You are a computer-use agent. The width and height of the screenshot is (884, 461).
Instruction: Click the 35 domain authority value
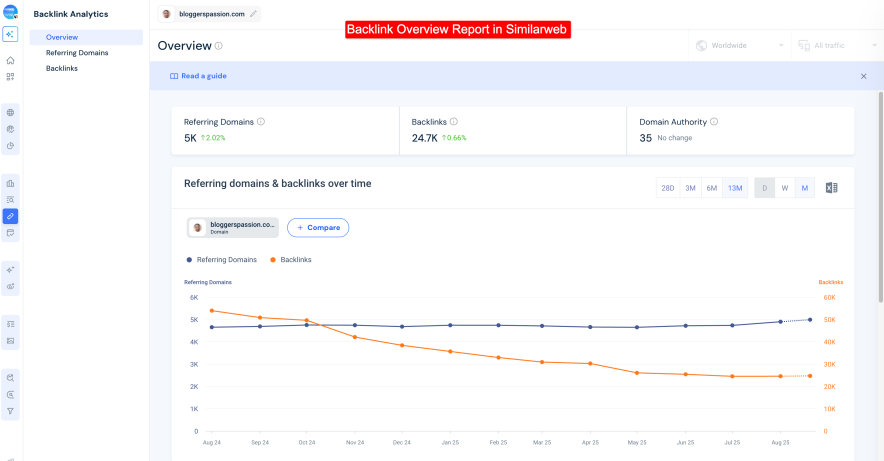click(x=646, y=138)
